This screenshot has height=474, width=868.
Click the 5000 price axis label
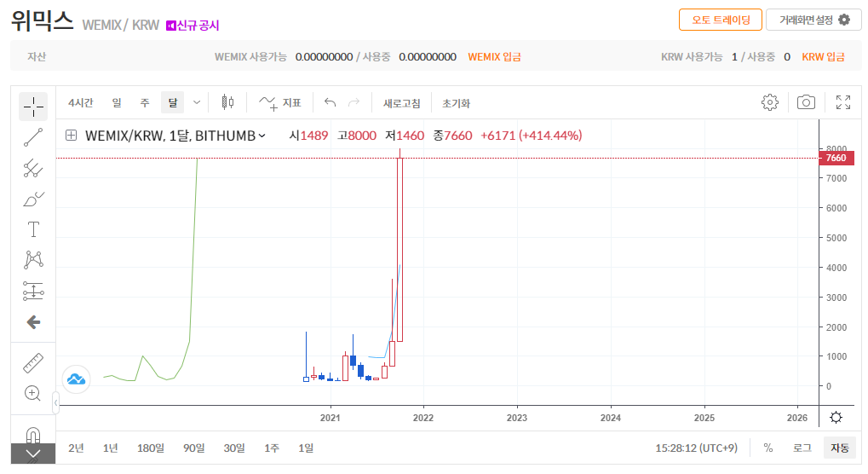(x=836, y=238)
